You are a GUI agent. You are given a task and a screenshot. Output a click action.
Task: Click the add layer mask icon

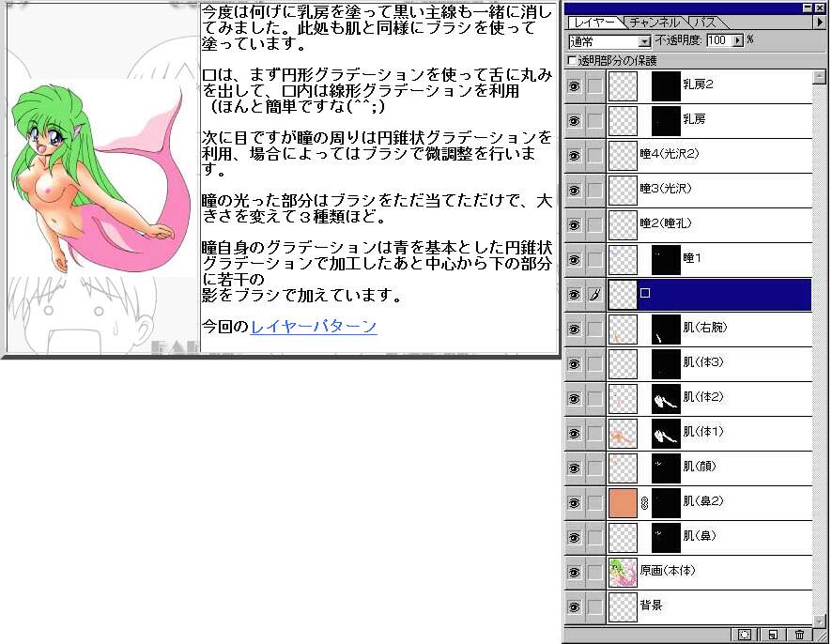click(744, 635)
